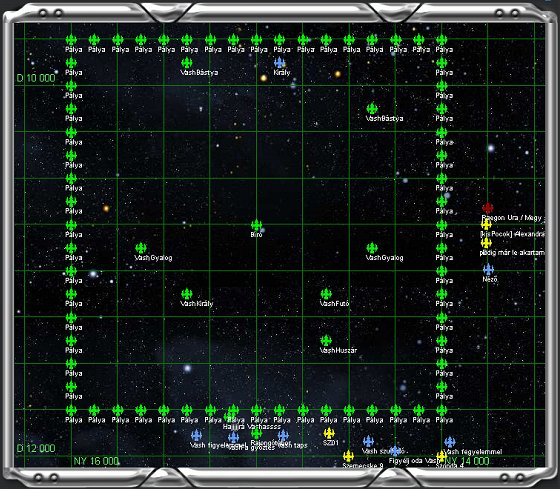The width and height of the screenshot is (560, 489).
Task: Select the blue Király ship icon
Action: (280, 63)
